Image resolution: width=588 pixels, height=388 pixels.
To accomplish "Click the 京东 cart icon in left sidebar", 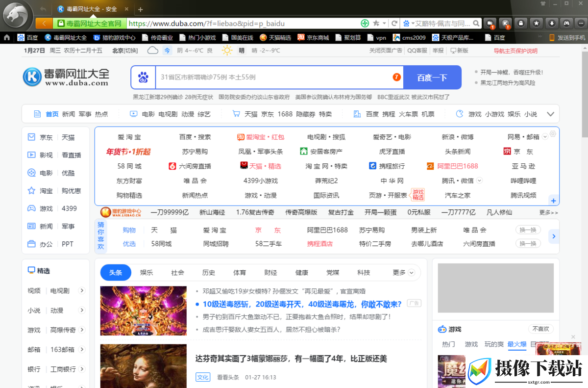I will coord(31,137).
